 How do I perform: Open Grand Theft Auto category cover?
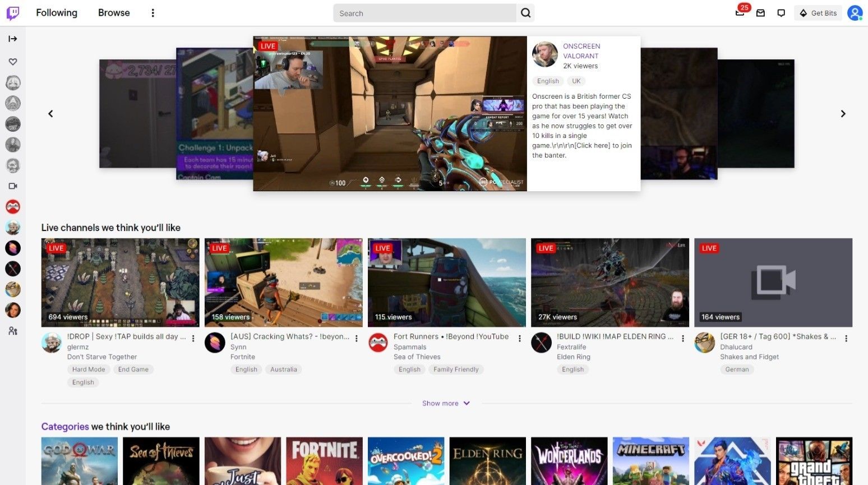coord(814,461)
